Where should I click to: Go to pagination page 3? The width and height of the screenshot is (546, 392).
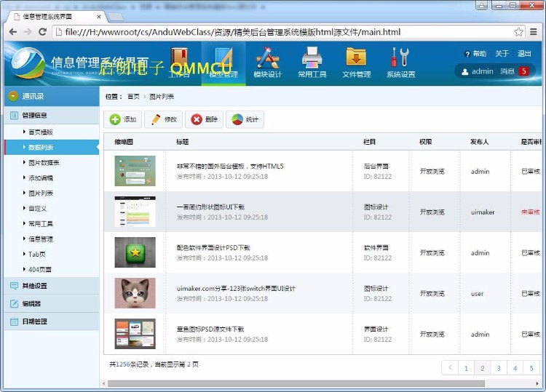tap(499, 368)
